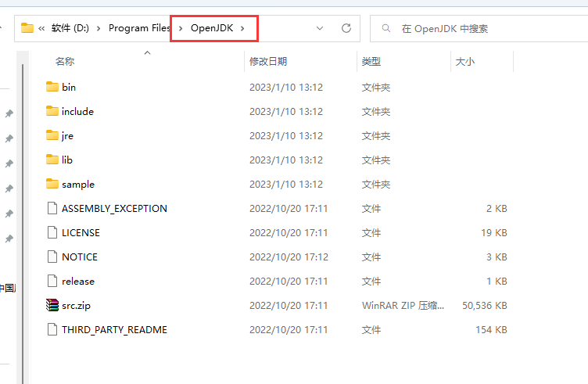Go to Program Files in breadcrumb

coord(139,28)
